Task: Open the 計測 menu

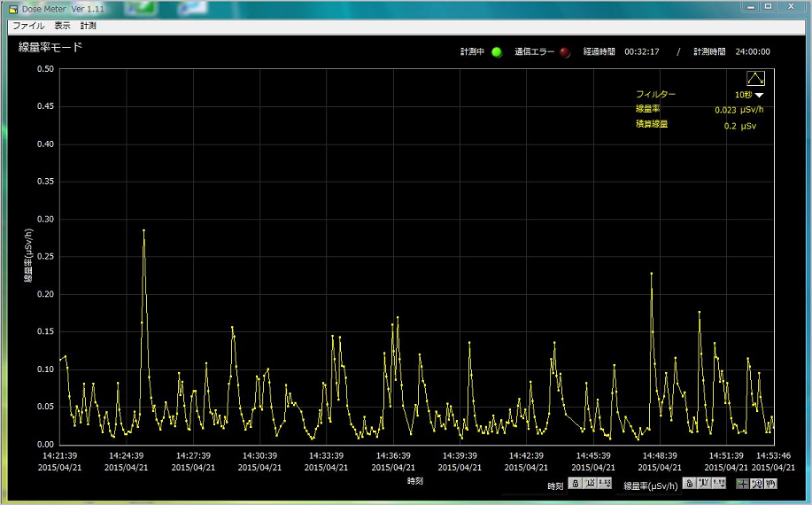Action: click(89, 27)
